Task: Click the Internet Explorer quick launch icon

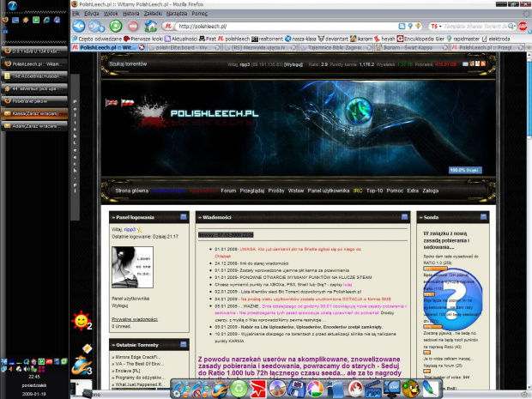Action: (x=46, y=20)
